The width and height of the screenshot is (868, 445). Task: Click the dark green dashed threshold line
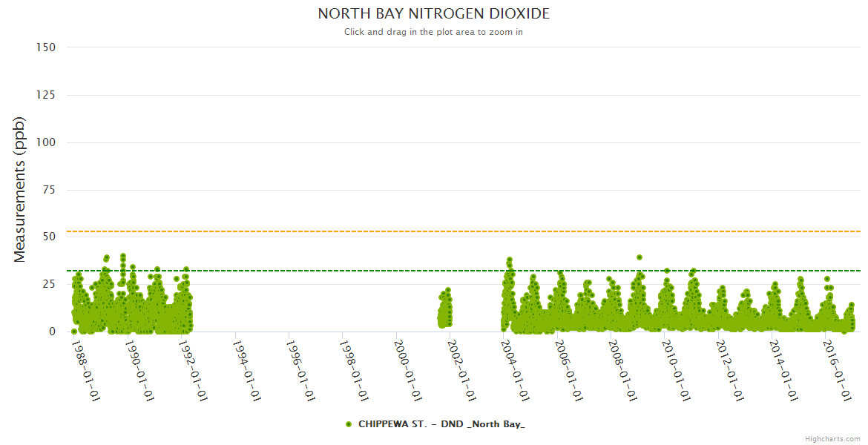[x=334, y=271]
